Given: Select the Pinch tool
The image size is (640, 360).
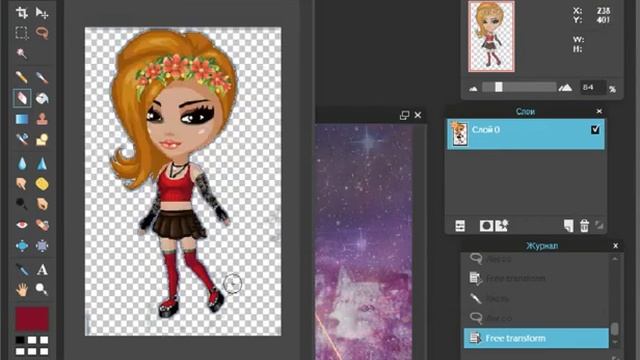Looking at the screenshot, I should pos(42,245).
